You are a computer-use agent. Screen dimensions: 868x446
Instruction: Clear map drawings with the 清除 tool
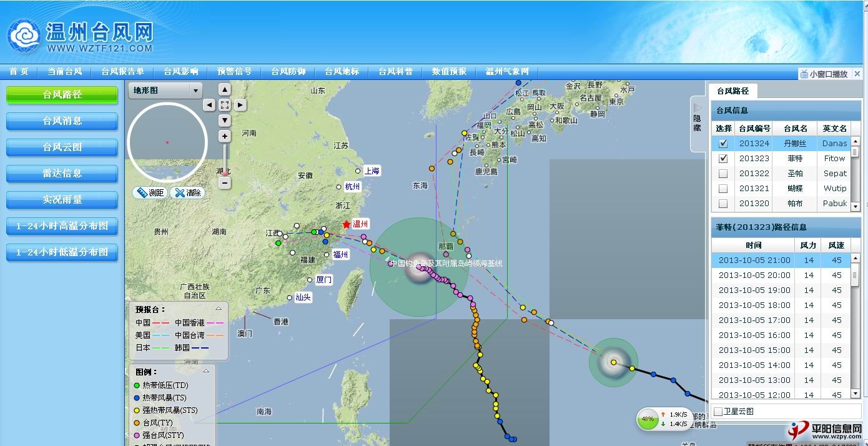187,193
